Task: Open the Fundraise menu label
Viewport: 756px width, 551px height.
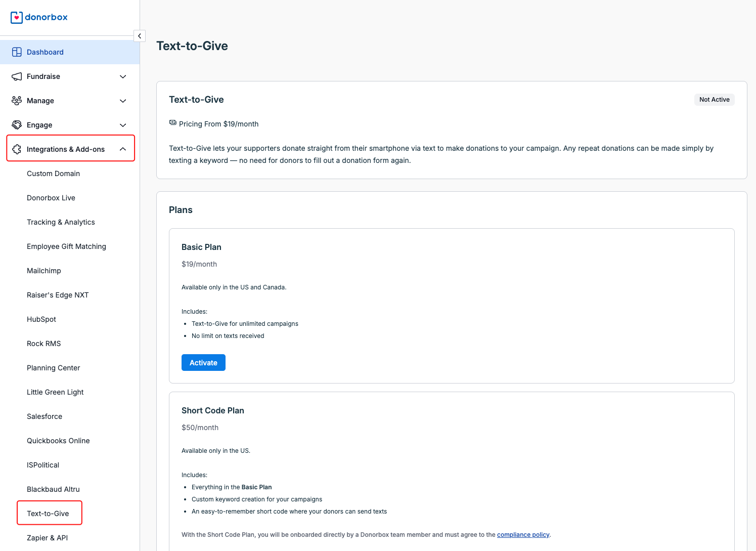Action: (43, 76)
